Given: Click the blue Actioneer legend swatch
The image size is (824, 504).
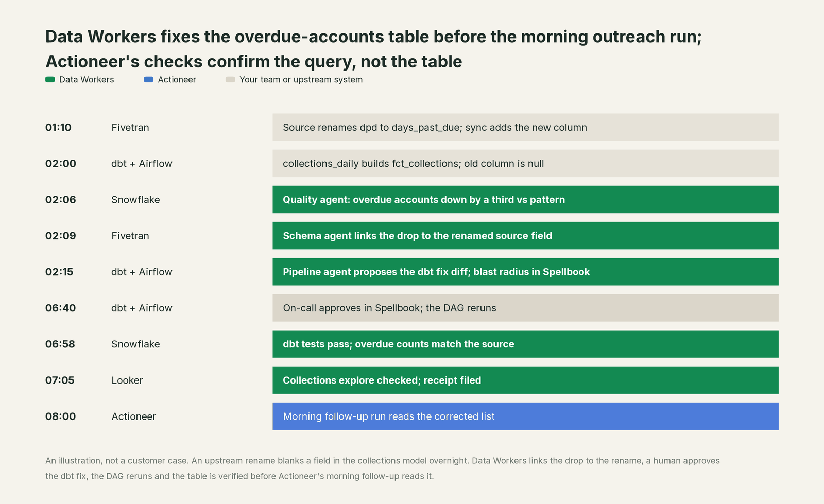Looking at the screenshot, I should pyautogui.click(x=148, y=80).
